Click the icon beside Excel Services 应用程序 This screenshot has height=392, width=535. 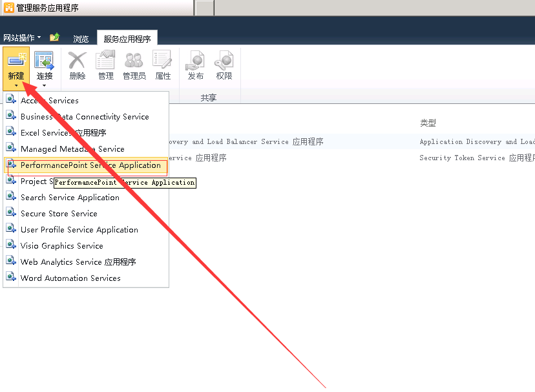(x=11, y=131)
